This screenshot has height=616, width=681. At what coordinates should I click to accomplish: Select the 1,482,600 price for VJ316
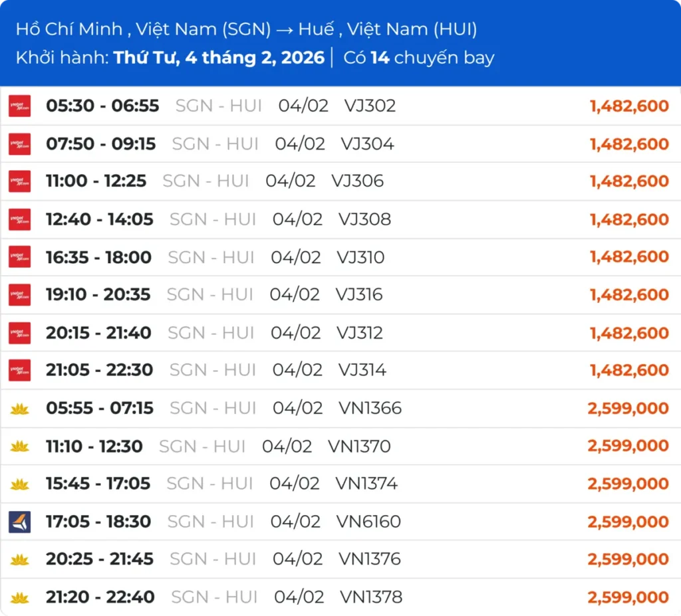[628, 294]
